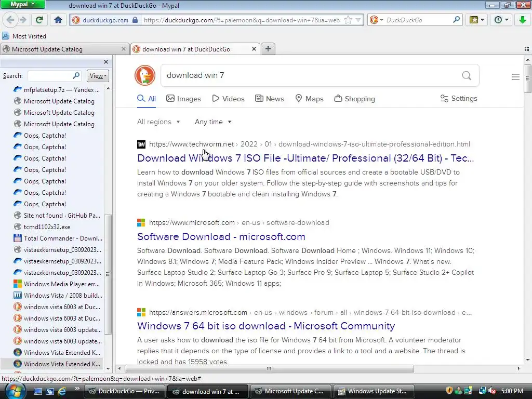Viewport: 532px width, 399px height.
Task: Switch to DuckDuckGo — Priv... taskbar window
Action: (124, 391)
